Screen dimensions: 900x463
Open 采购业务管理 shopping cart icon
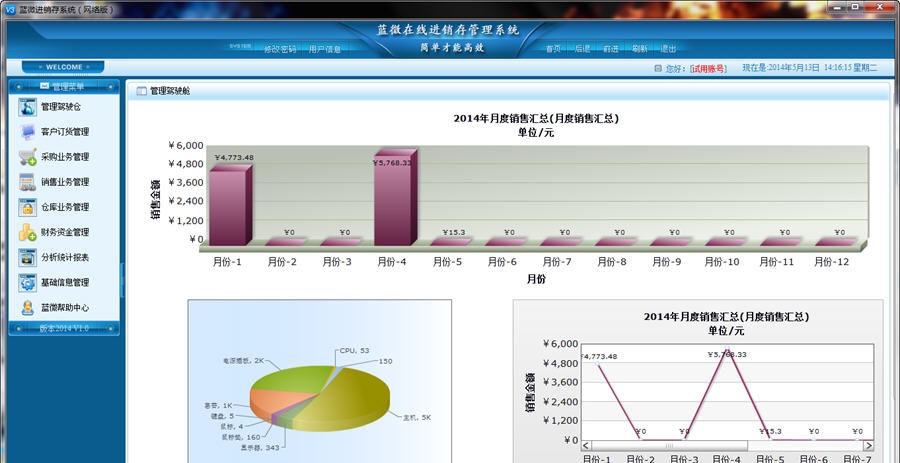point(27,157)
